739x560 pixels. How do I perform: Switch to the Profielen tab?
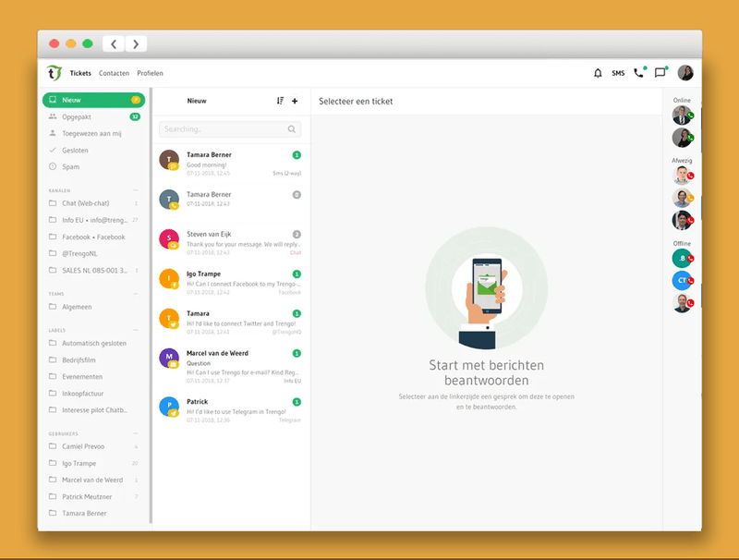(x=150, y=73)
